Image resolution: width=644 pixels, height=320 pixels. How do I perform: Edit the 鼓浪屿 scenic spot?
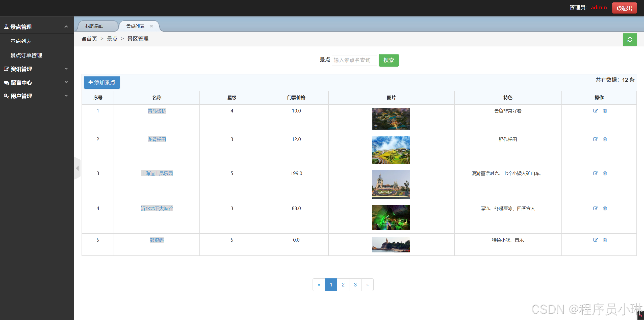coord(595,240)
